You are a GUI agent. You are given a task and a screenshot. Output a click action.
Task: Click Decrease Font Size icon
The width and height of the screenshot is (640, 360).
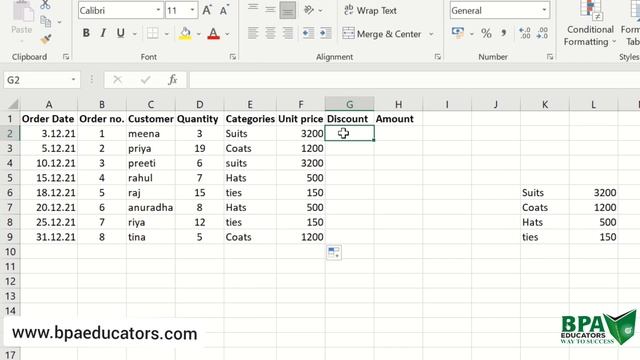click(x=224, y=10)
